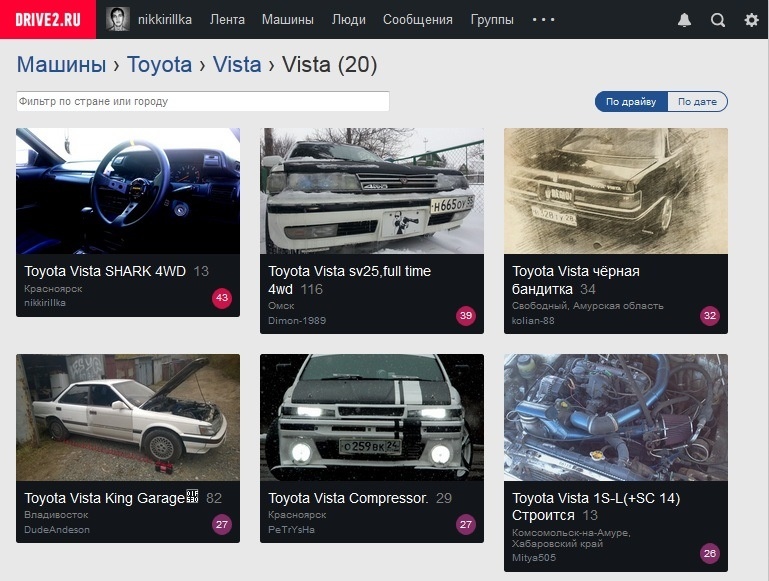Open owner kolian-88
Viewport: 769px width, 581px height.
533,321
